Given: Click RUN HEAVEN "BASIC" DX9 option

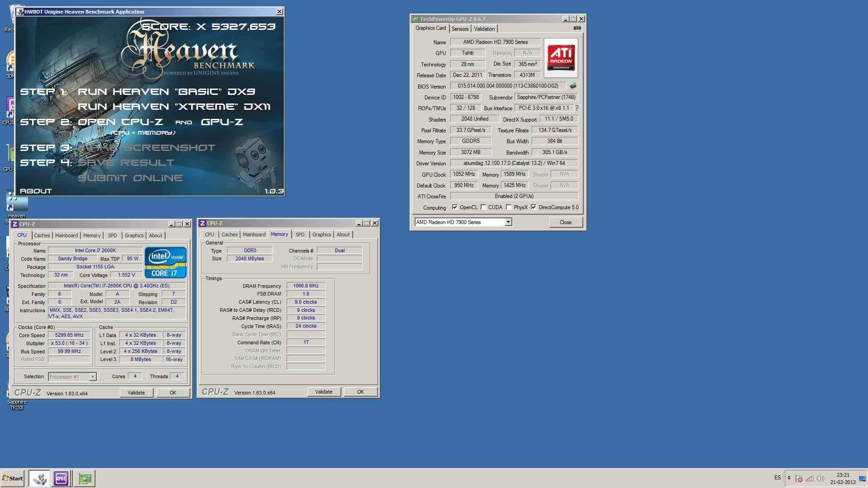Looking at the screenshot, I should point(166,92).
